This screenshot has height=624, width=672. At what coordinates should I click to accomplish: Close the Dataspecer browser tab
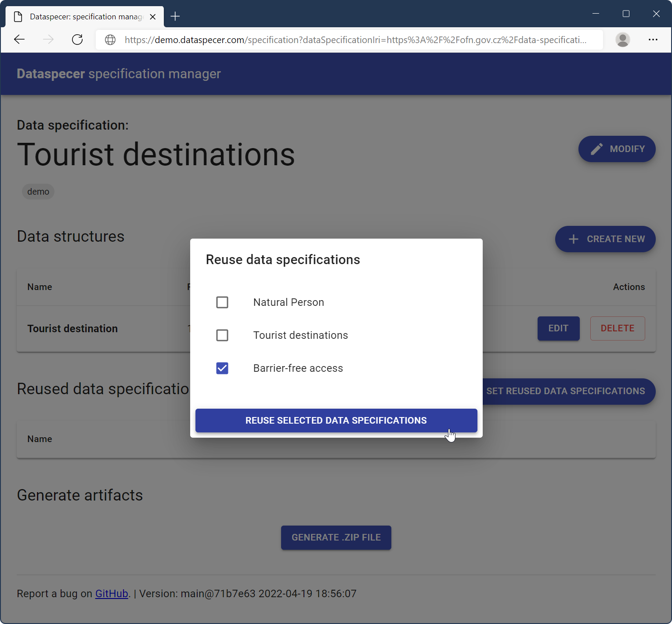(x=153, y=17)
